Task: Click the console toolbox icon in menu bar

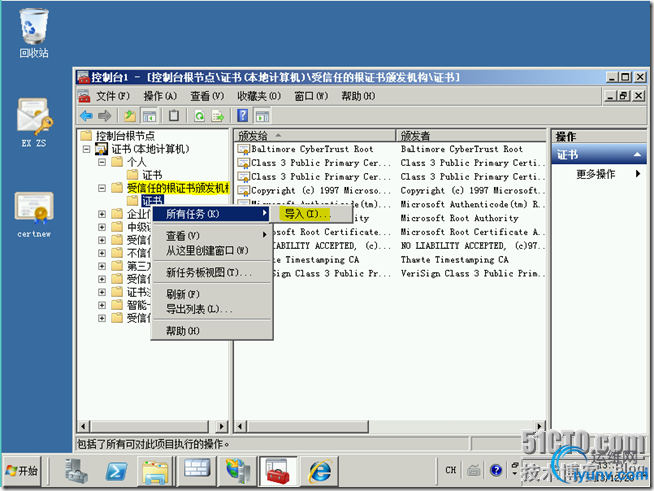Action: tap(84, 96)
